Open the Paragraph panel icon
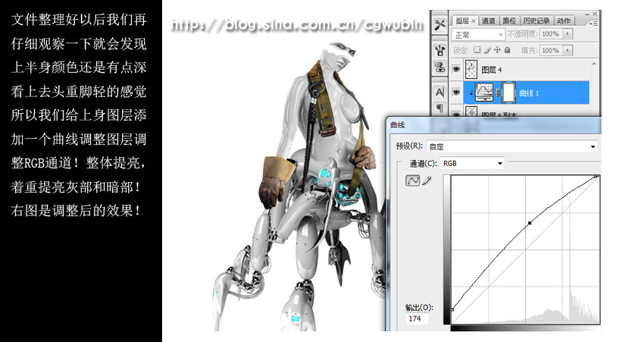The image size is (644, 342). tap(440, 108)
